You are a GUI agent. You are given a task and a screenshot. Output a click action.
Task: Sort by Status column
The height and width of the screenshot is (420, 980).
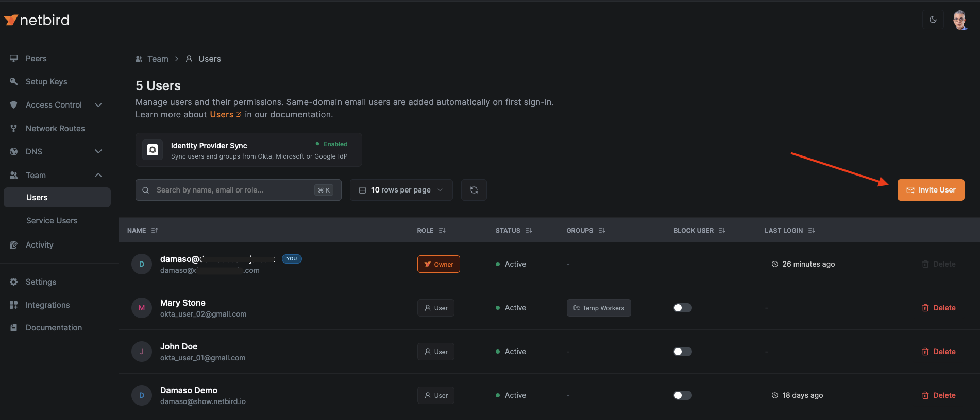(x=514, y=231)
